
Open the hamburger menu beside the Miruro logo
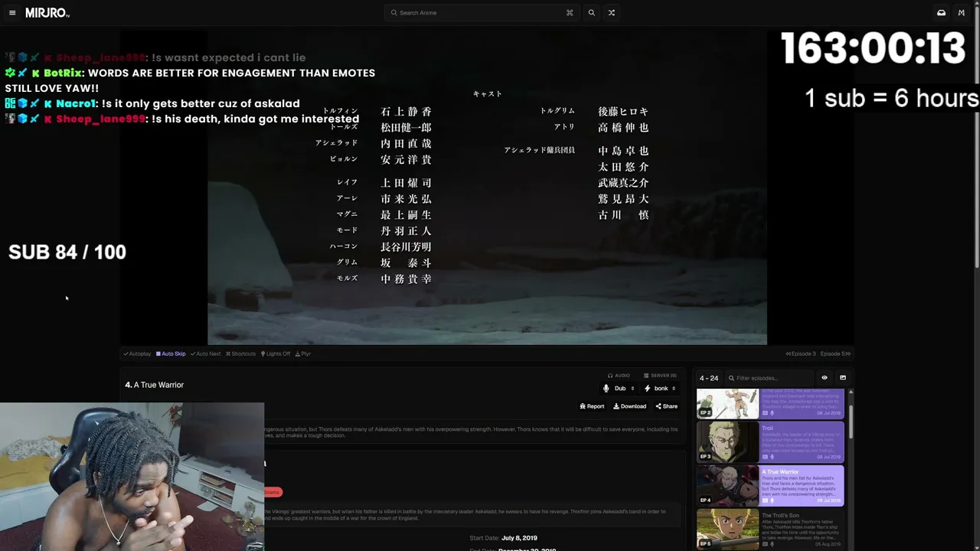point(12,13)
